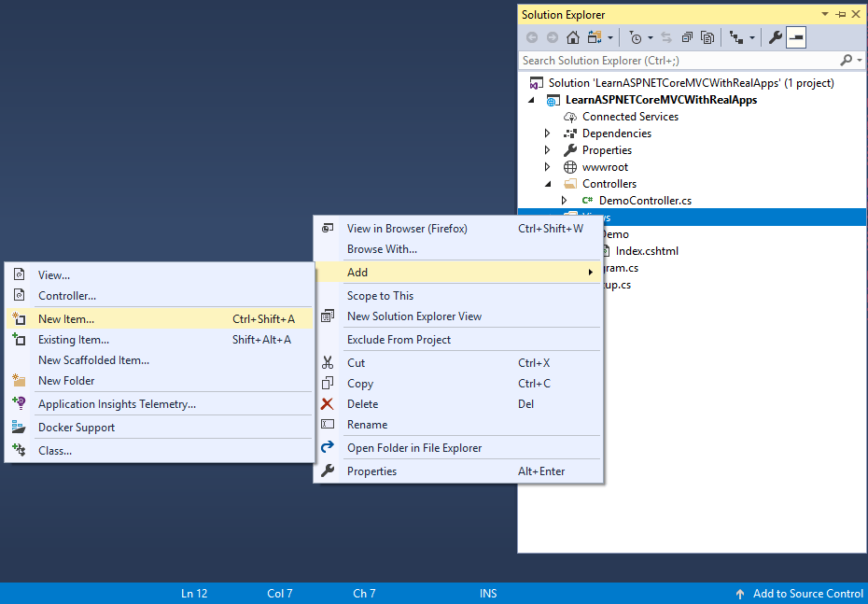
Task: Expand the Dependencies tree node
Action: click(547, 133)
